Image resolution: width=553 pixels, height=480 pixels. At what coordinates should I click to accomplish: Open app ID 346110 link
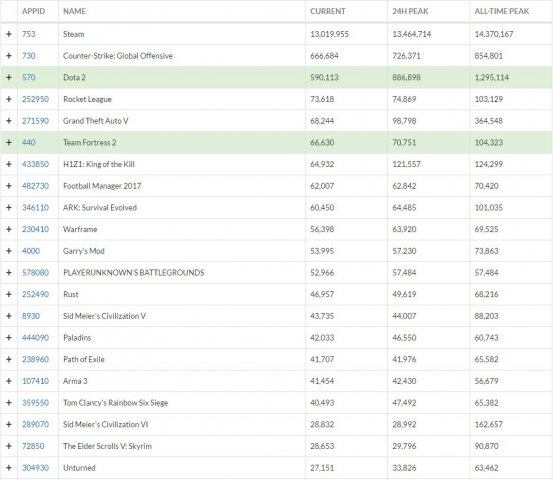click(x=35, y=207)
